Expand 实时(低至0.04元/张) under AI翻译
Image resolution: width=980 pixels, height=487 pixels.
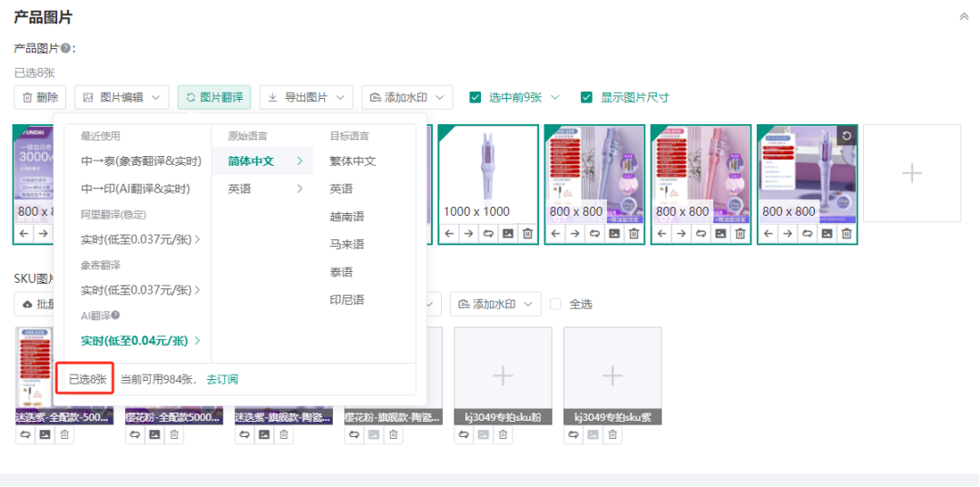(141, 340)
